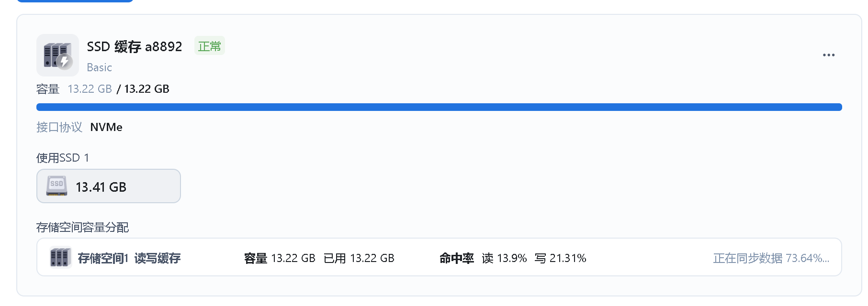The image size is (868, 306).
Task: Click the blue capacity usage bar
Action: 439,107
